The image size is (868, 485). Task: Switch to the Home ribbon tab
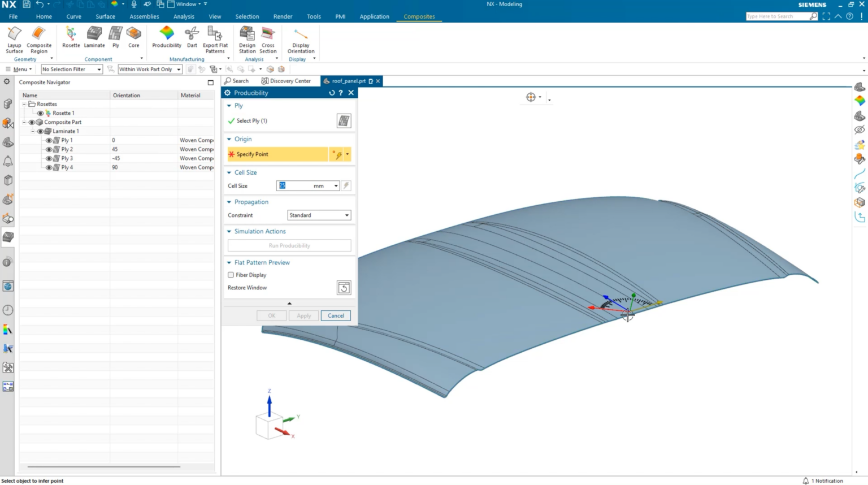click(x=44, y=16)
